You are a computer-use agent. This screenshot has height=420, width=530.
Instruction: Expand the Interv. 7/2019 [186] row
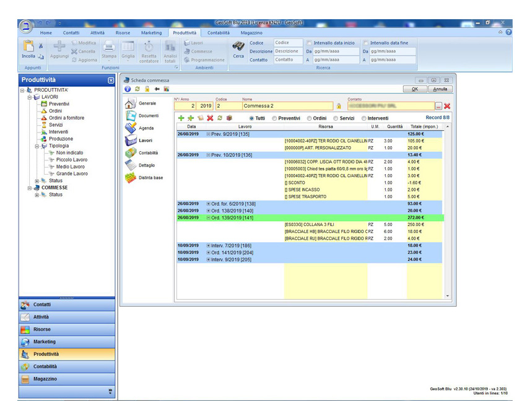tap(209, 246)
